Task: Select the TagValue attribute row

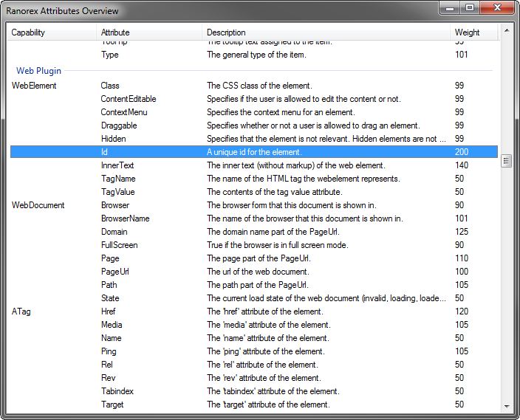Action: click(x=254, y=192)
